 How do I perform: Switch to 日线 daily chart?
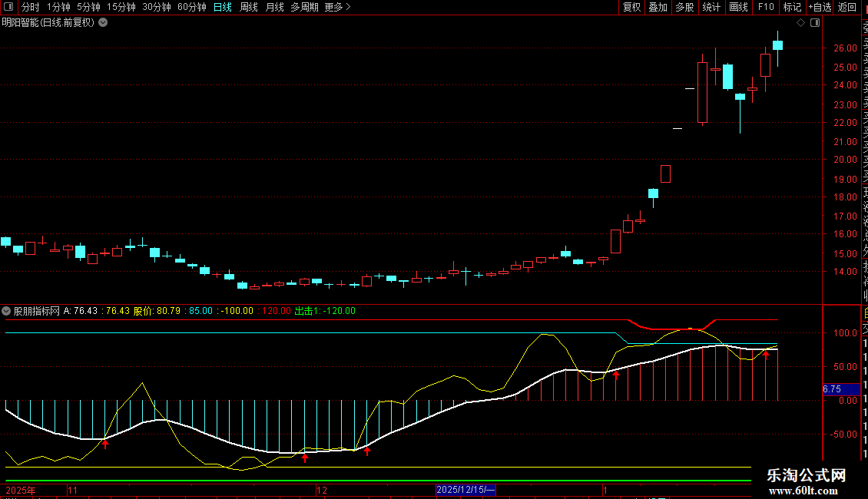(223, 7)
